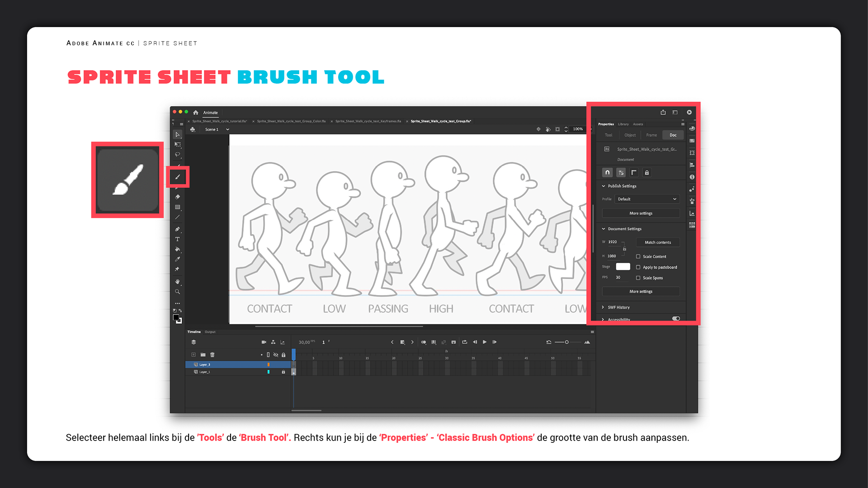The height and width of the screenshot is (488, 868).
Task: Select the Zoom magnifier tool
Action: (177, 291)
